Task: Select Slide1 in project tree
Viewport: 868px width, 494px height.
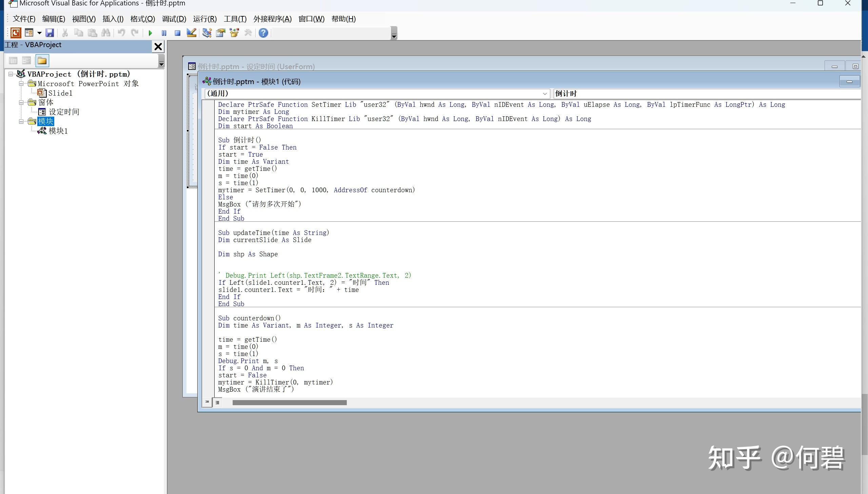Action: point(60,93)
